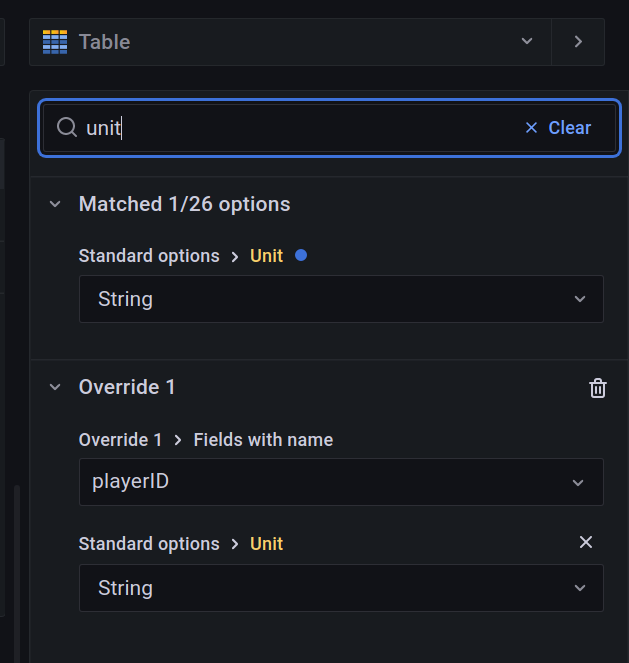Click the Table visualization icon

point(55,42)
